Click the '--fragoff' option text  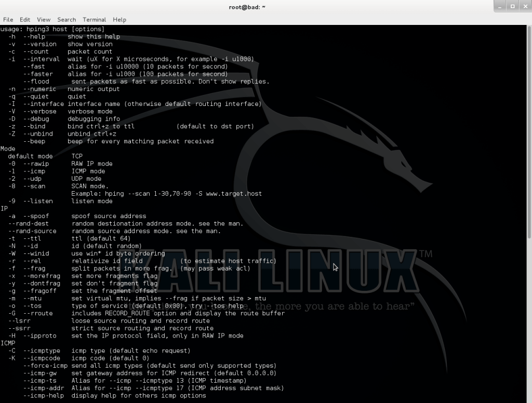39,291
